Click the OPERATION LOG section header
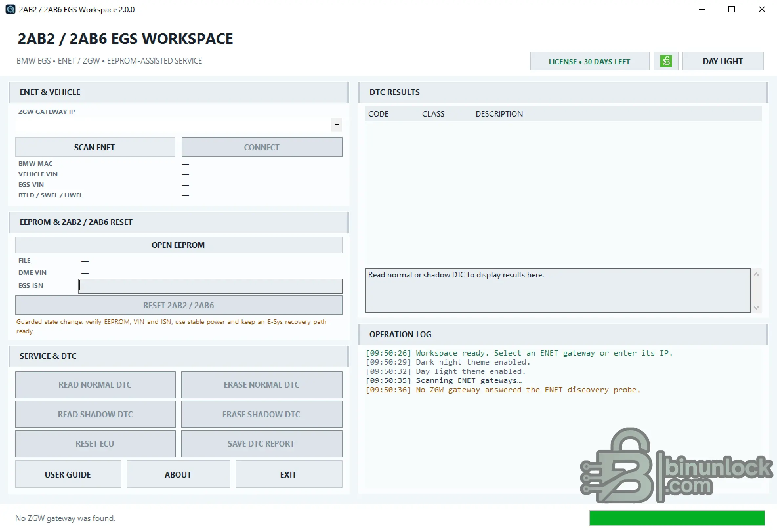The height and width of the screenshot is (532, 777). (563, 334)
